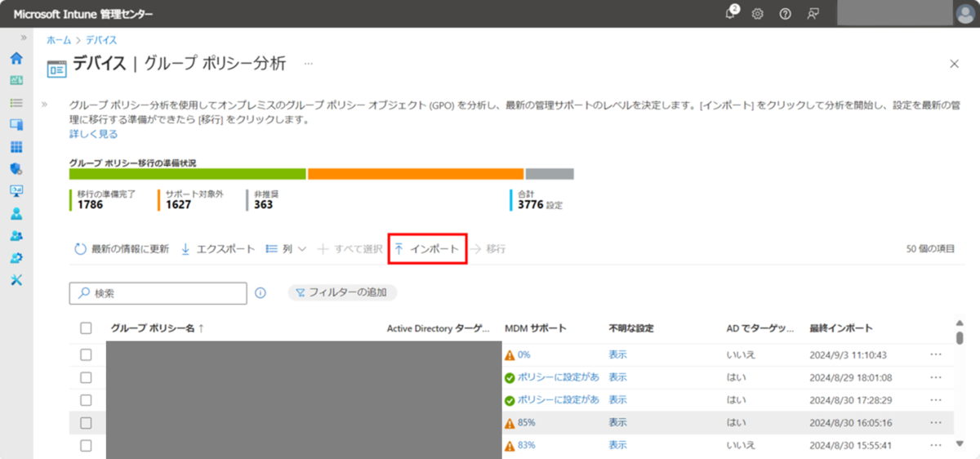The image size is (980, 459).
Task: Click green 移行の準備完了 progress segment
Action: [188, 174]
